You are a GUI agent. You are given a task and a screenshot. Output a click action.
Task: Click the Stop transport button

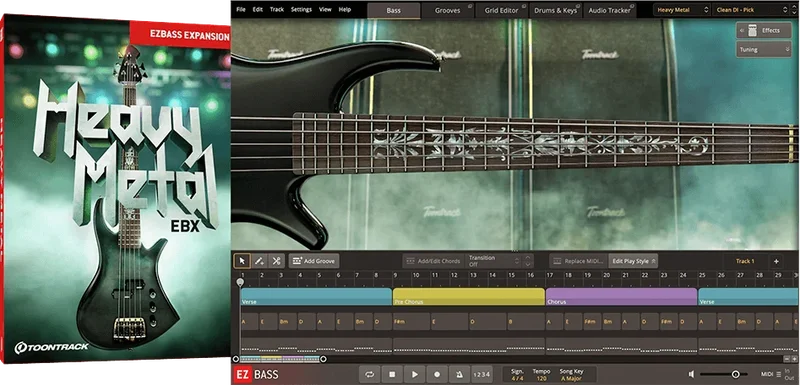pos(392,374)
